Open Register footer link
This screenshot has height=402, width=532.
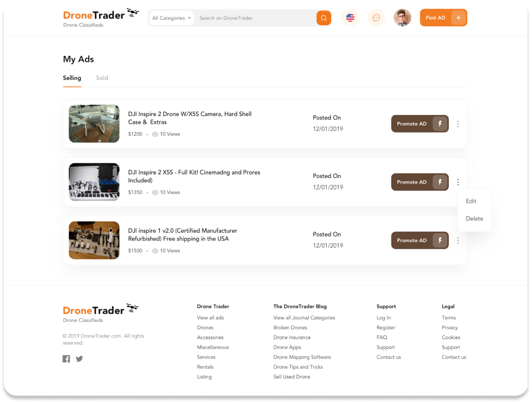point(386,328)
